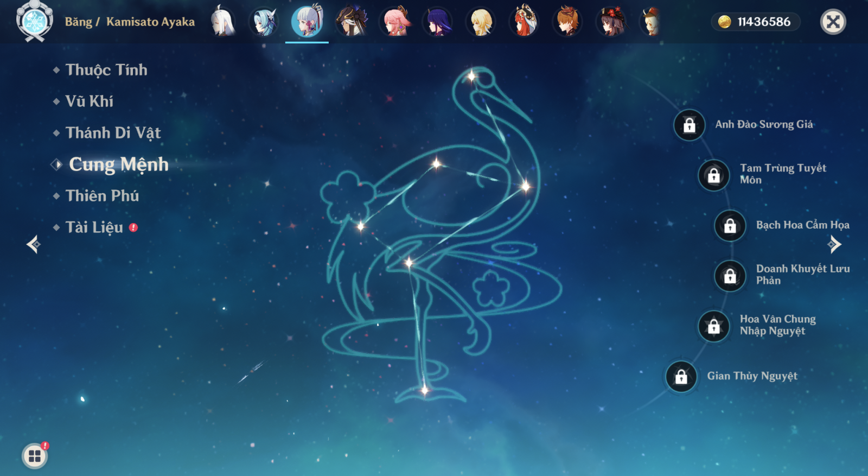
Task: Select the Klee character portrait
Action: (525, 22)
